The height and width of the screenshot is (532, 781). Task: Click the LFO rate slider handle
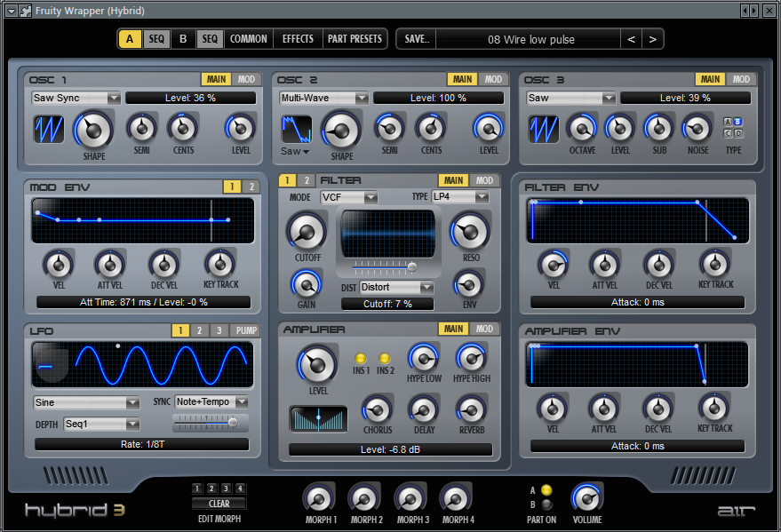pyautogui.click(x=233, y=423)
